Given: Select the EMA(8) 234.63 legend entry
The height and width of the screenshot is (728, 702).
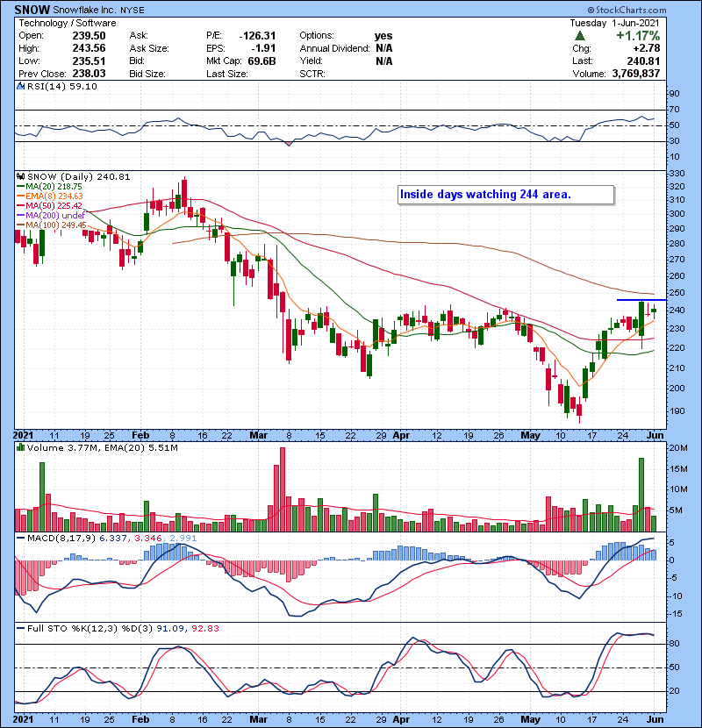Looking at the screenshot, I should [x=50, y=196].
